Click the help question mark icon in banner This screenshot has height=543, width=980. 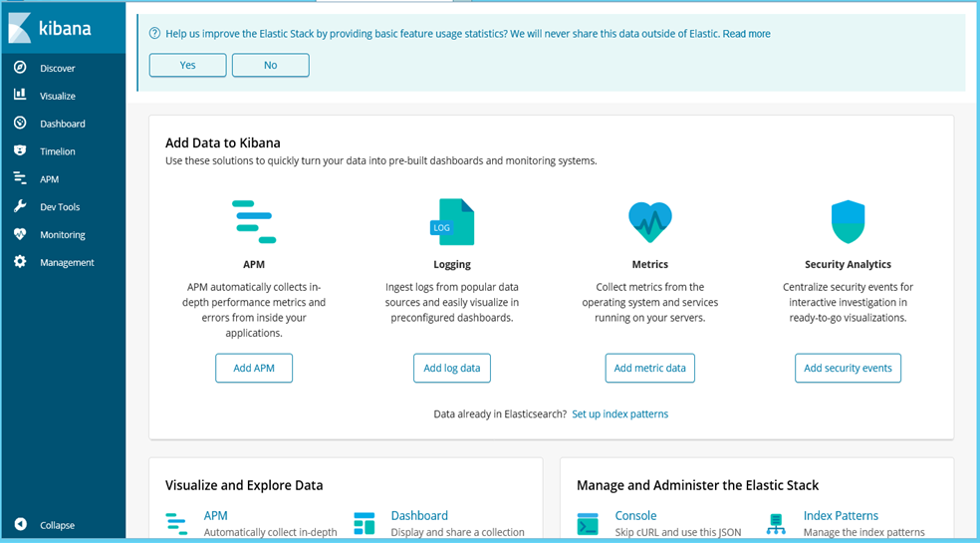(154, 34)
